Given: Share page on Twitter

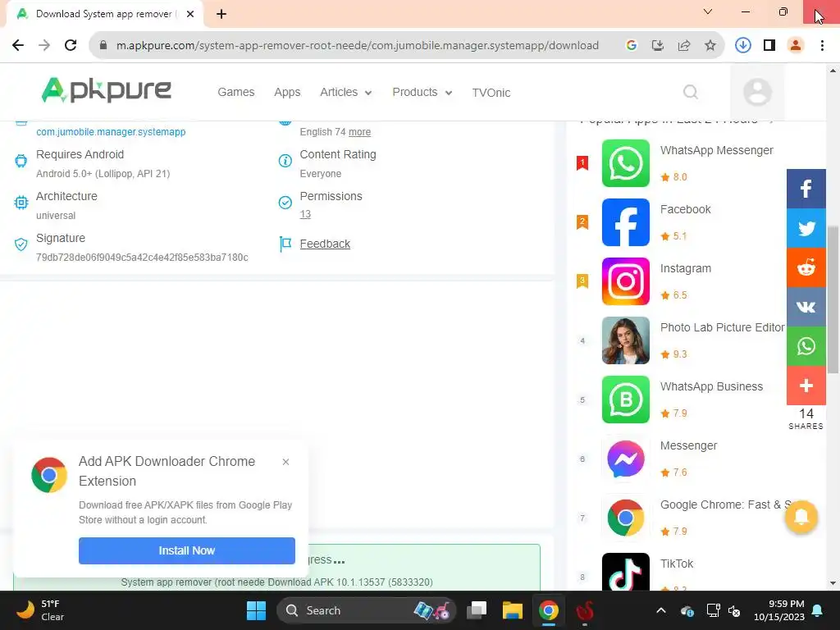Looking at the screenshot, I should click(x=806, y=228).
